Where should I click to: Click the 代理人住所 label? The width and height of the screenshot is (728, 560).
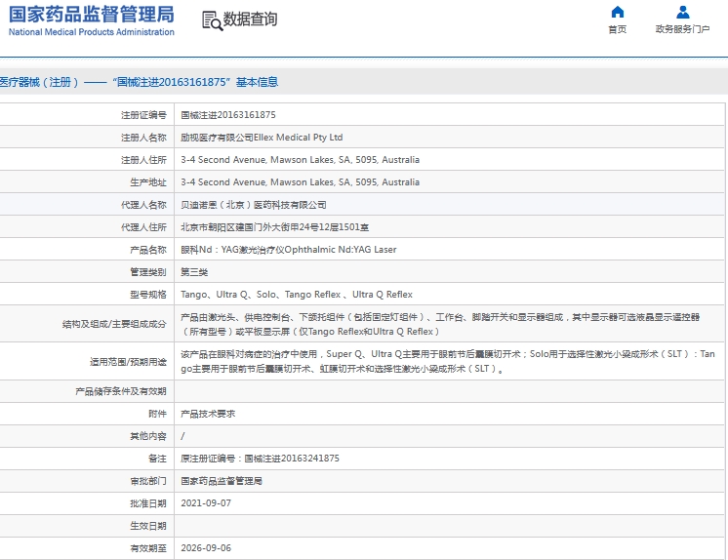[143, 227]
